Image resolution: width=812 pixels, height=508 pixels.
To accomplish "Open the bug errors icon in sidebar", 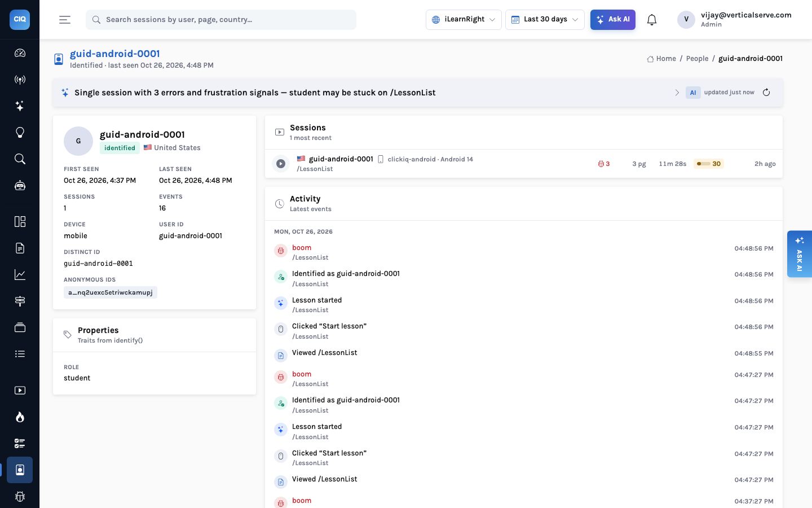I will [20, 497].
